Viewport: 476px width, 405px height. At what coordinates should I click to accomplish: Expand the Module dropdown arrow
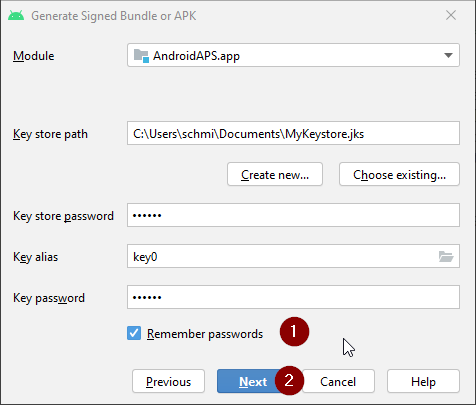[448, 55]
